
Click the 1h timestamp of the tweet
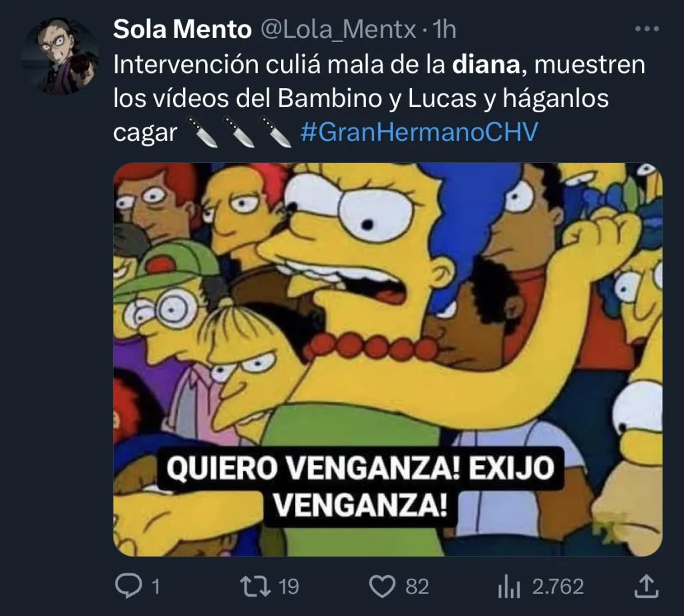pyautogui.click(x=444, y=30)
